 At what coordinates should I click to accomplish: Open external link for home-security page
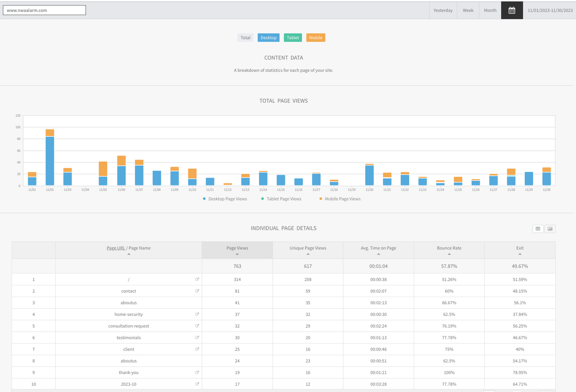197,314
